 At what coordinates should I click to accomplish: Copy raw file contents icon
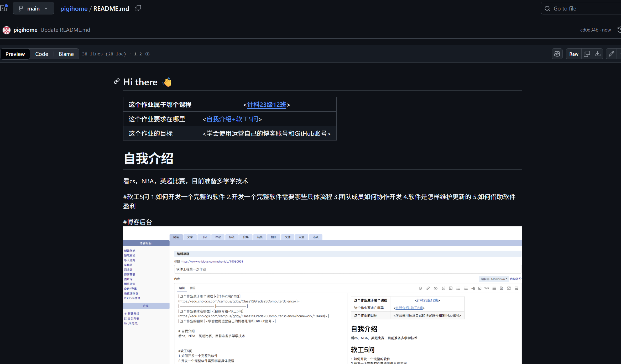pos(587,54)
